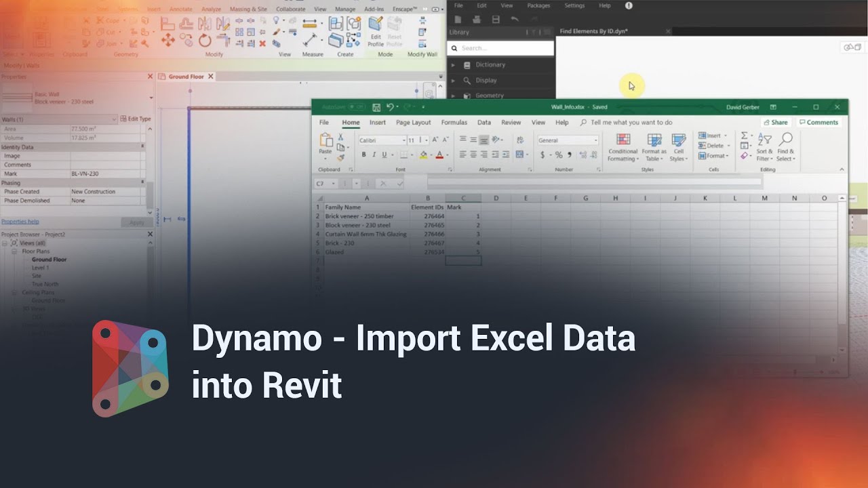Close the Ground Floor view tab in Revit
868x488 pixels.
(211, 77)
